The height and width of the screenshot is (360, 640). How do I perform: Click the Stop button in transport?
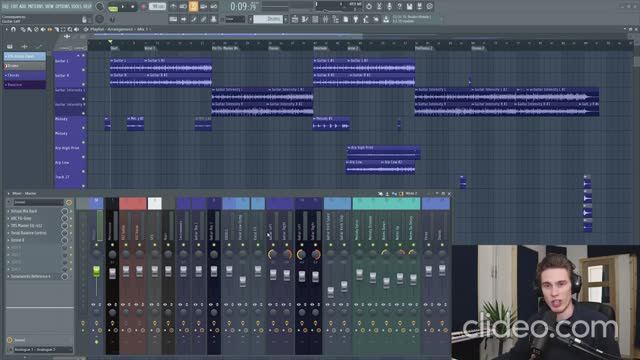(132, 7)
